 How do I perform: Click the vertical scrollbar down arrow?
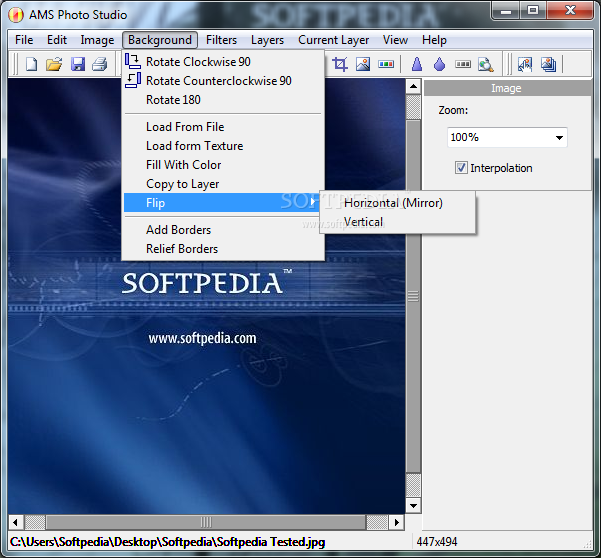[413, 505]
